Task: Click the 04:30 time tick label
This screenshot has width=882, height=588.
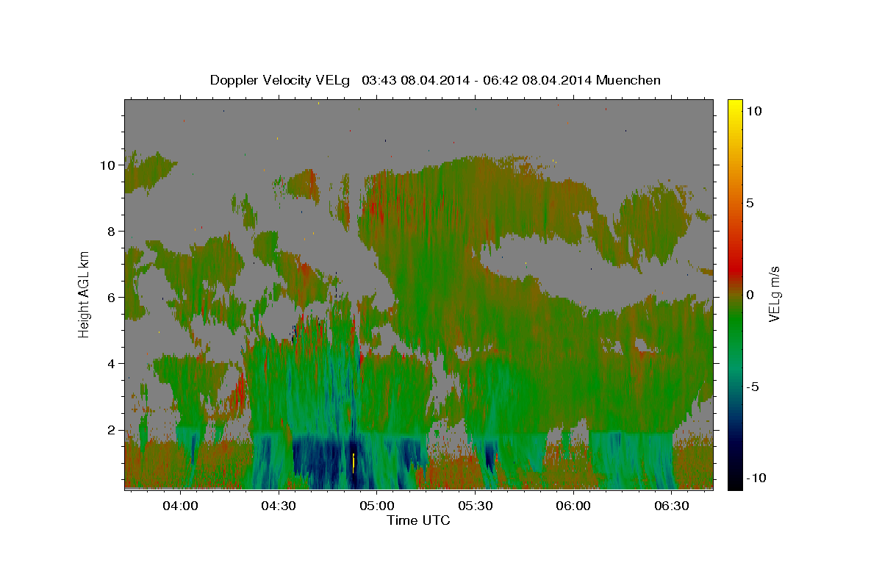Action: pos(278,506)
